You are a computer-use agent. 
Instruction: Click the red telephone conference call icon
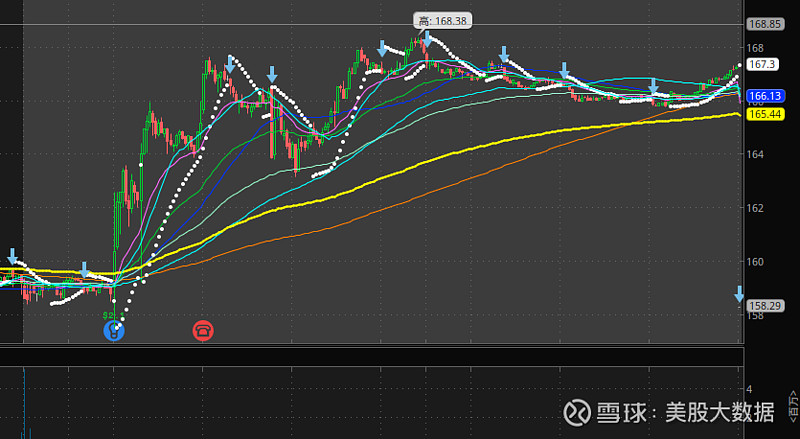[203, 330]
